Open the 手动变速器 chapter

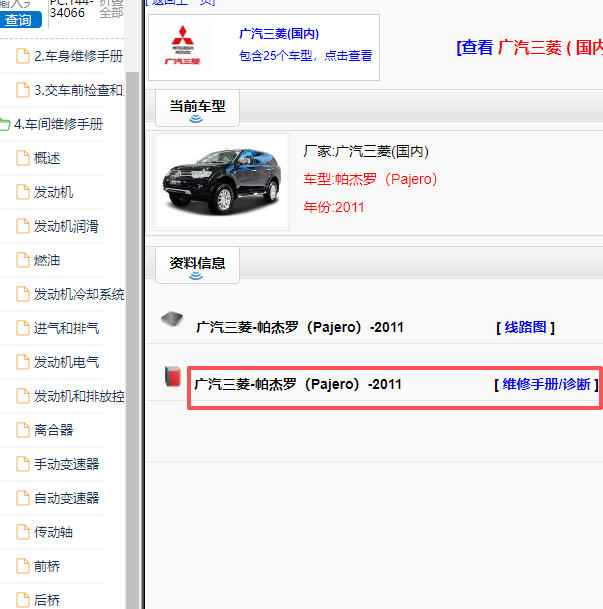pos(66,464)
